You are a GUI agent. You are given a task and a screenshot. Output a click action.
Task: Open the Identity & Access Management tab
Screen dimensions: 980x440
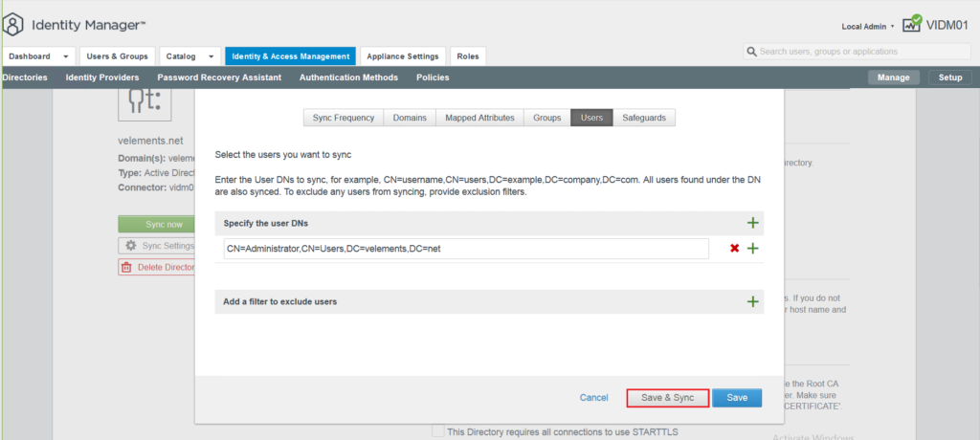[x=291, y=56]
